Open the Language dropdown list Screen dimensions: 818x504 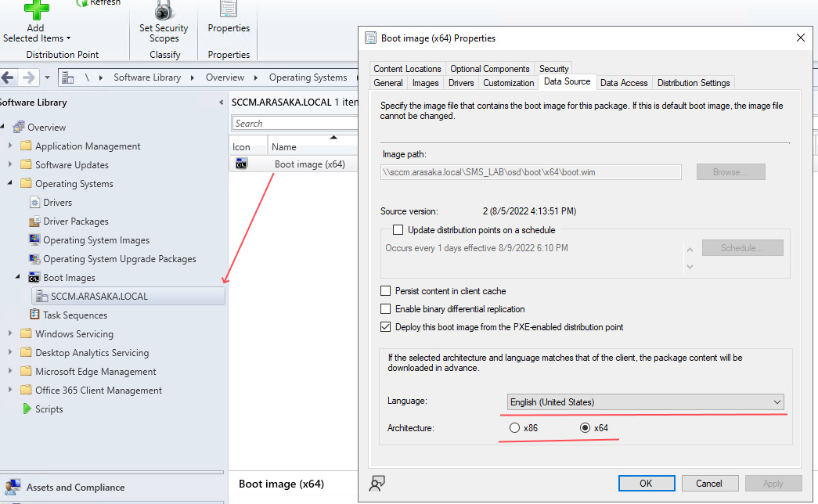tap(777, 402)
